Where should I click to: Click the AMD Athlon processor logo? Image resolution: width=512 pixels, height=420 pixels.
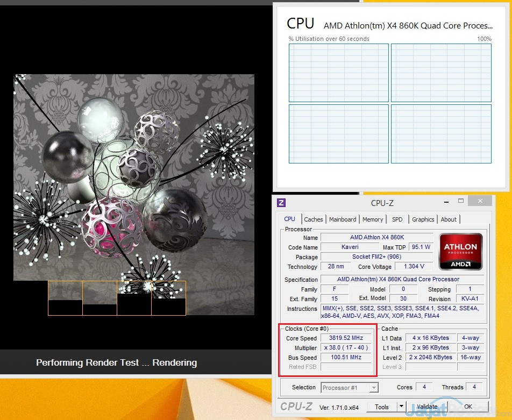pyautogui.click(x=460, y=251)
